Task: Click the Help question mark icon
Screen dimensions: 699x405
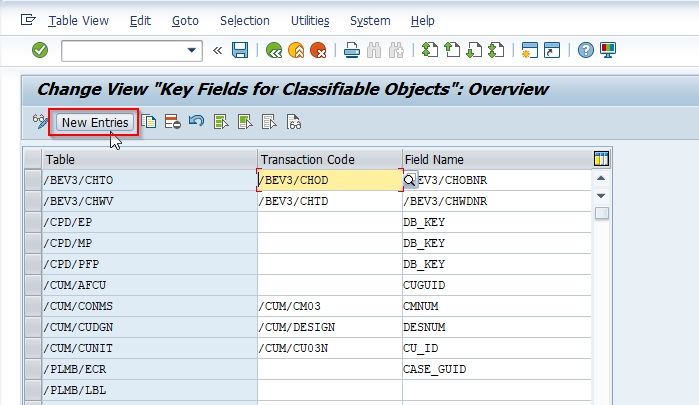Action: point(585,50)
